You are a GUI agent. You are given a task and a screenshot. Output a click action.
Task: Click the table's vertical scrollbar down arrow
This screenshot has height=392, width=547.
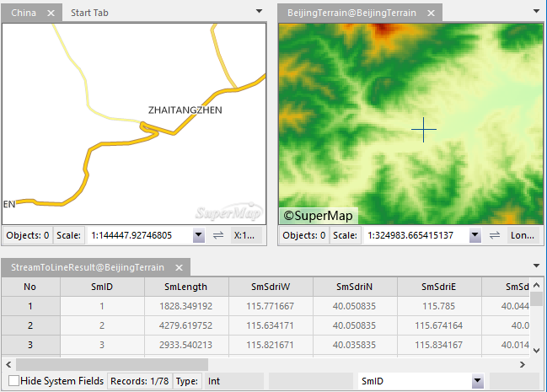click(x=537, y=352)
